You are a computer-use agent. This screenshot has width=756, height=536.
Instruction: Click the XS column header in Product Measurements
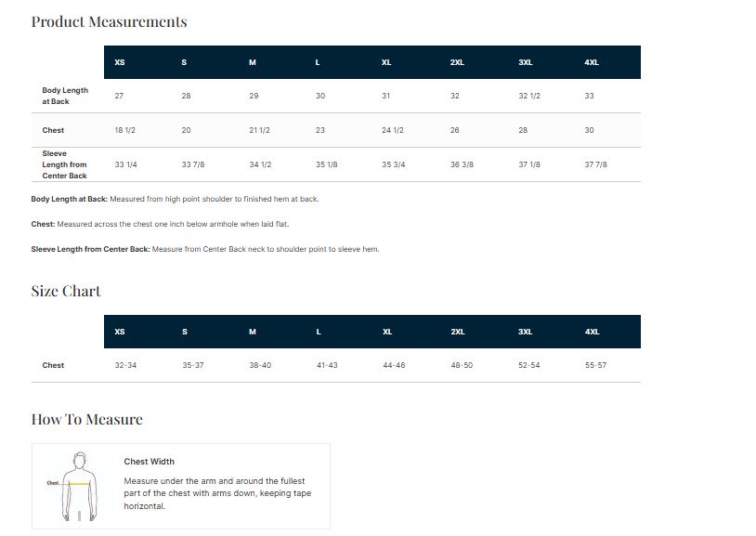click(120, 62)
